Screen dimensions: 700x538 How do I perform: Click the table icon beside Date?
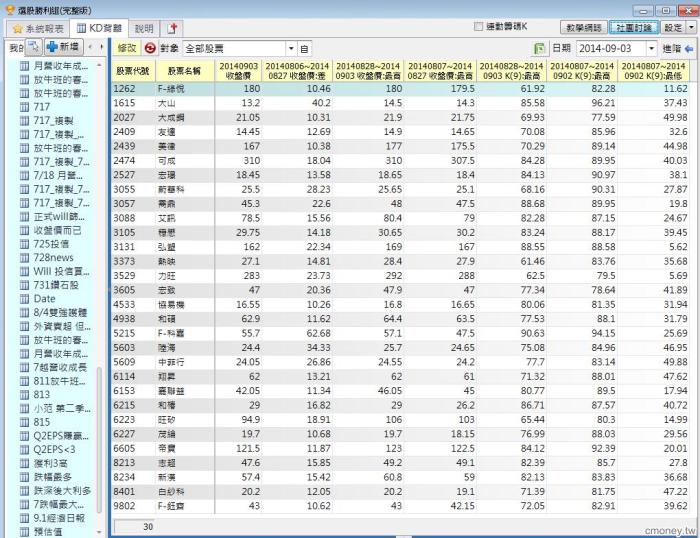point(25,299)
